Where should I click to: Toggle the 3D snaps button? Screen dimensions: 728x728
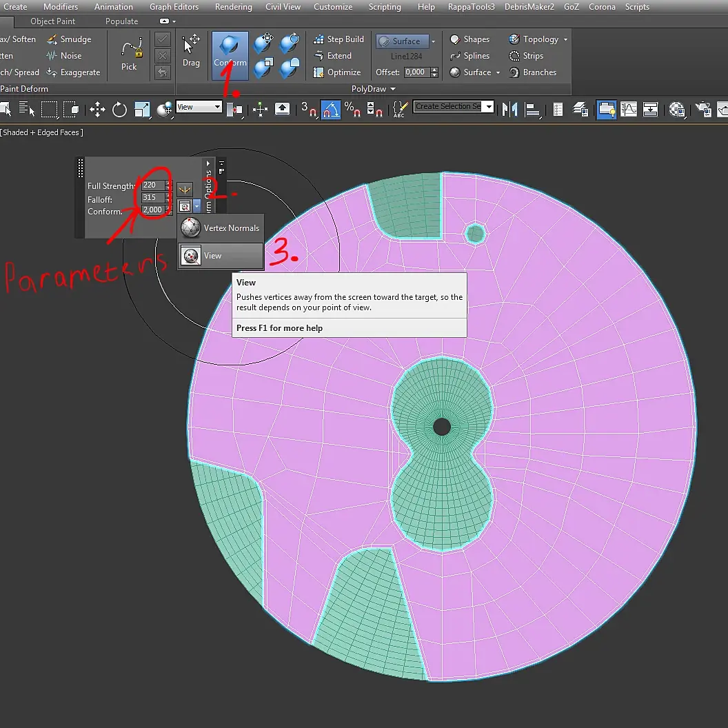tap(308, 110)
